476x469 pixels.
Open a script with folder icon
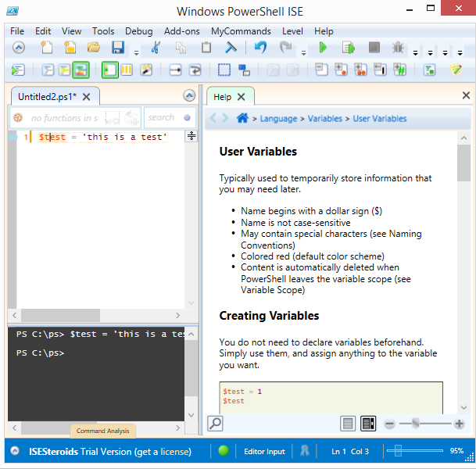(94, 48)
